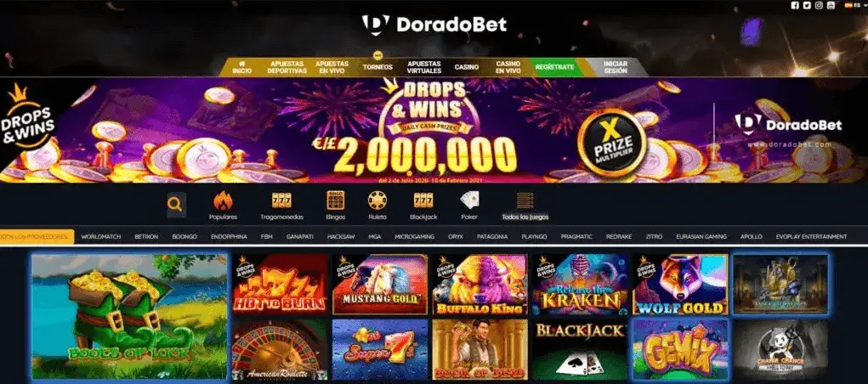Go to Apuestas Deportivas menu item

click(286, 67)
